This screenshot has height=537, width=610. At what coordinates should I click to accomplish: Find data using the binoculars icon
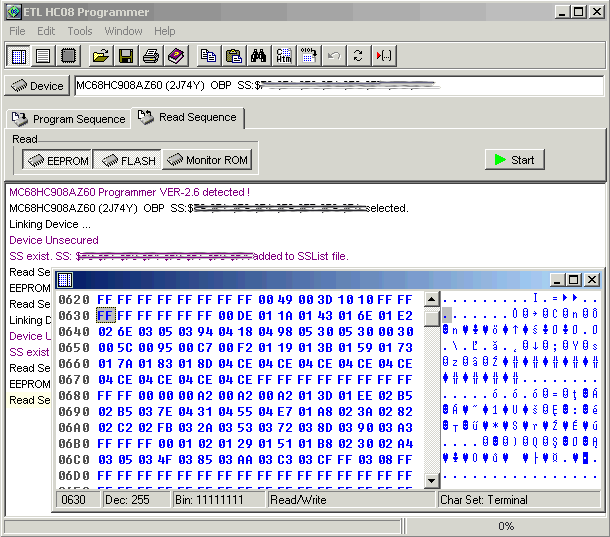[x=258, y=56]
